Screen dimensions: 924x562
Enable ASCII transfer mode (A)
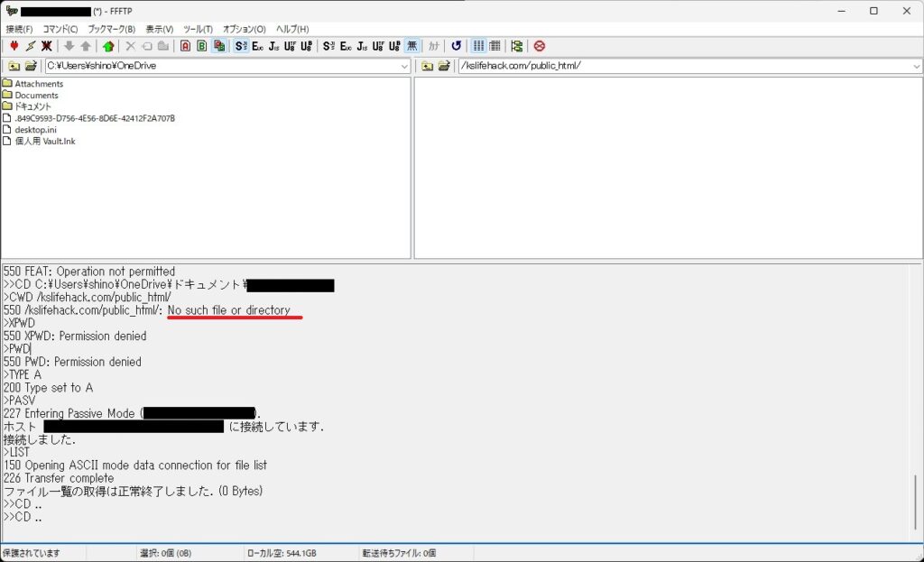[x=186, y=46]
